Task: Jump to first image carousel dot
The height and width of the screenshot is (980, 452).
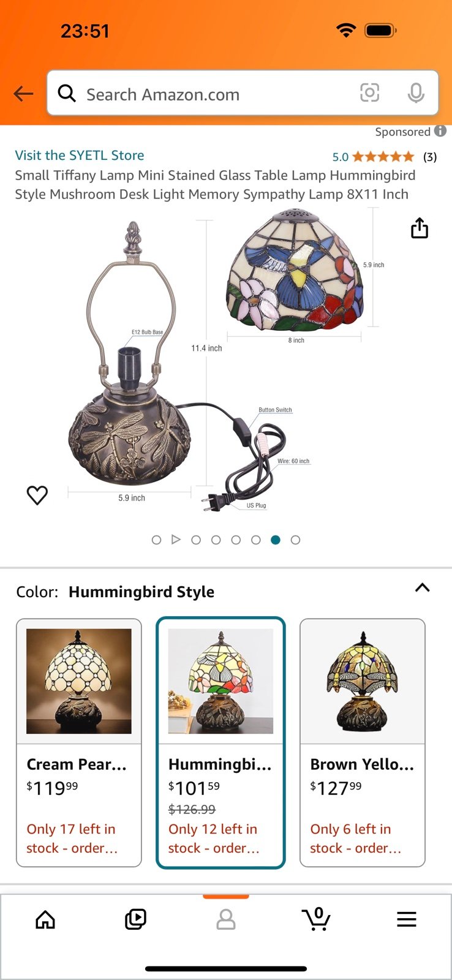Action: point(156,540)
